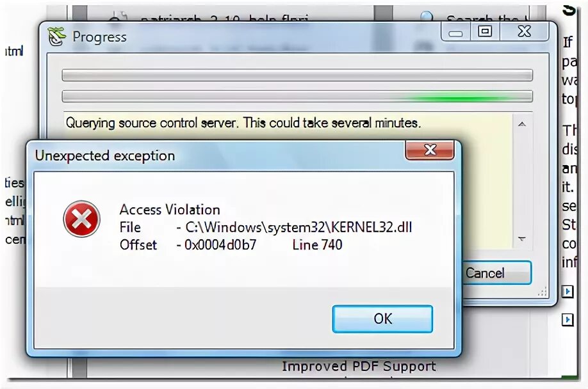Screen dimensions: 588x389
Task: Click the Progress window resize grip
Action: coord(543,292)
